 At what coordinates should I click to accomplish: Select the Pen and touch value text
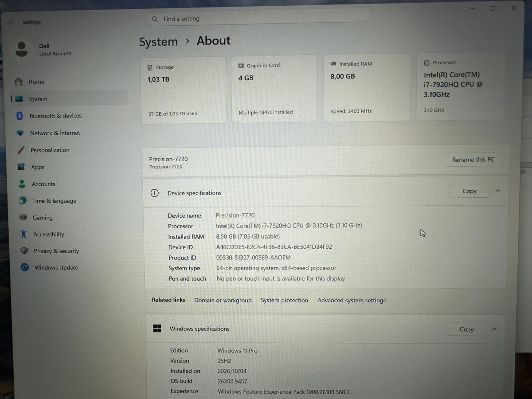[281, 279]
